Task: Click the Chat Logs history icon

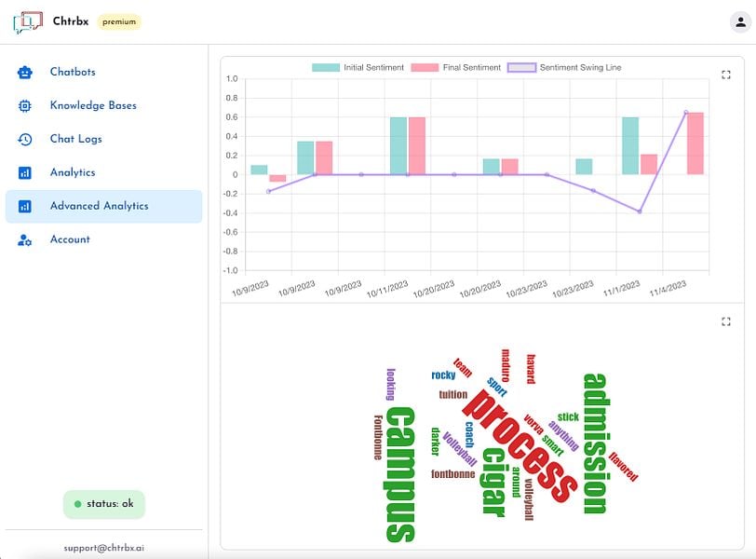Action: (24, 140)
